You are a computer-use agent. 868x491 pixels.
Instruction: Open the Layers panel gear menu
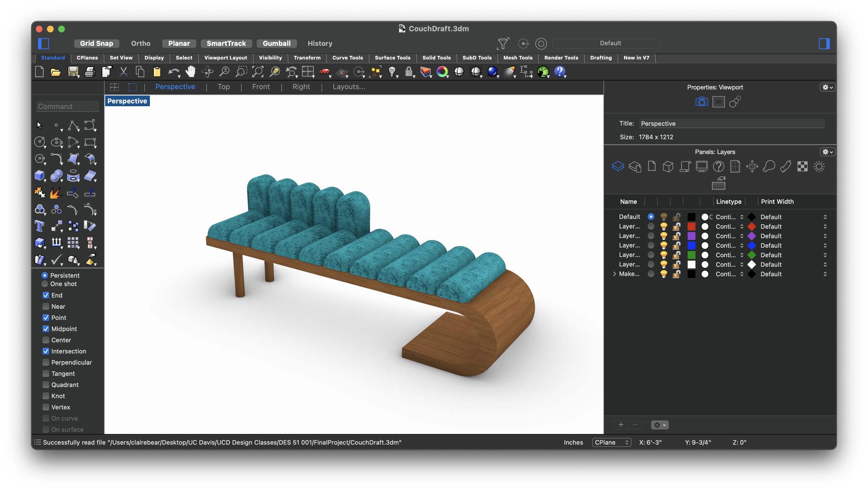click(x=827, y=152)
